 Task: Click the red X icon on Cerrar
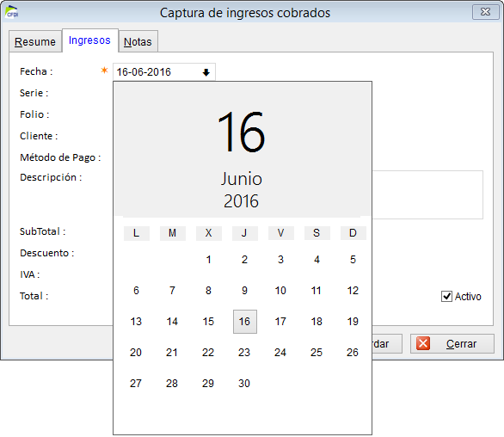[x=423, y=343]
